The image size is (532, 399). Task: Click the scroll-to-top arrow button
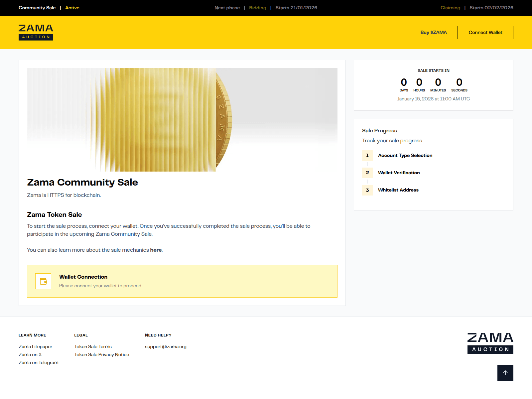[505, 373]
